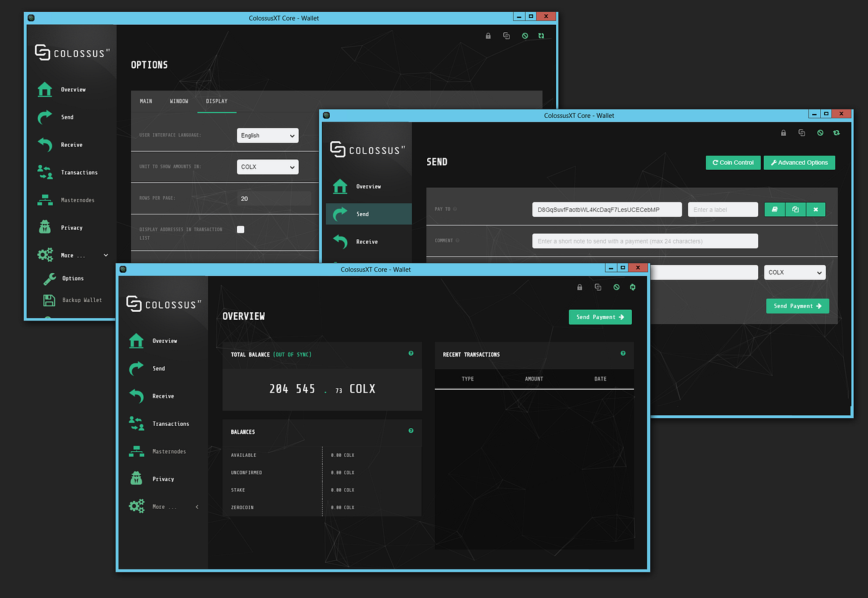Select the Options wrench item in the sidebar
The image size is (868, 598).
(64, 279)
